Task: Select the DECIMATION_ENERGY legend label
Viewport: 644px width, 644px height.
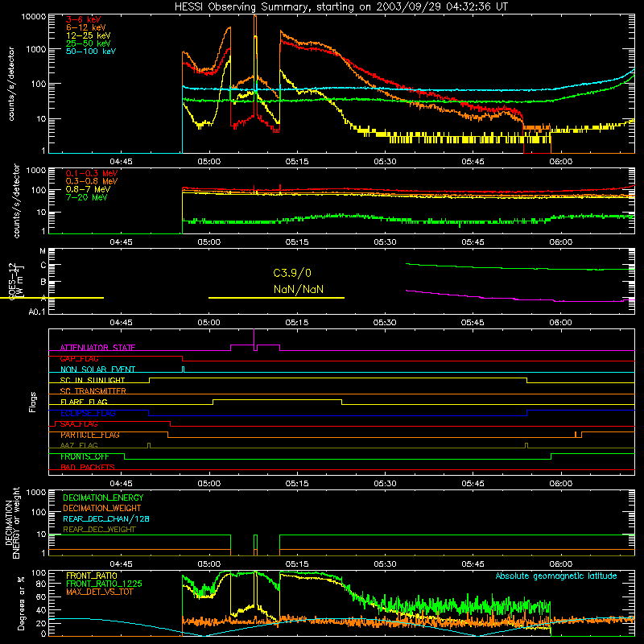Action: coord(103,497)
